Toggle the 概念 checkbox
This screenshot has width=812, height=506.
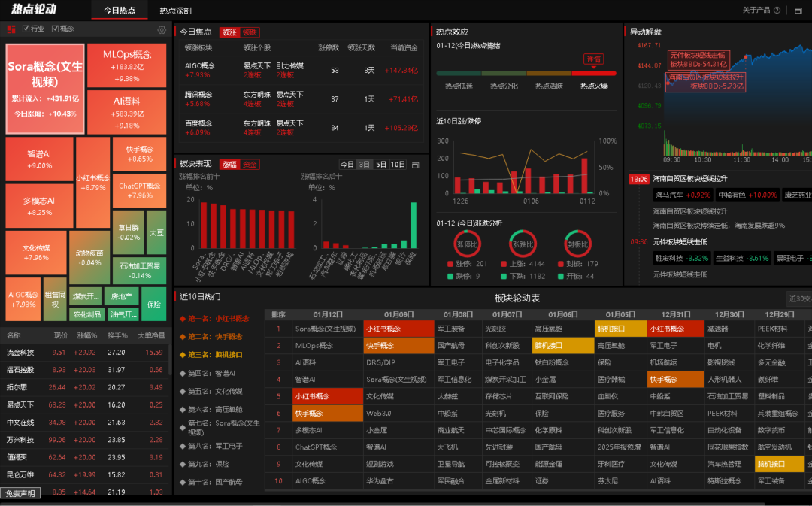pyautogui.click(x=55, y=29)
